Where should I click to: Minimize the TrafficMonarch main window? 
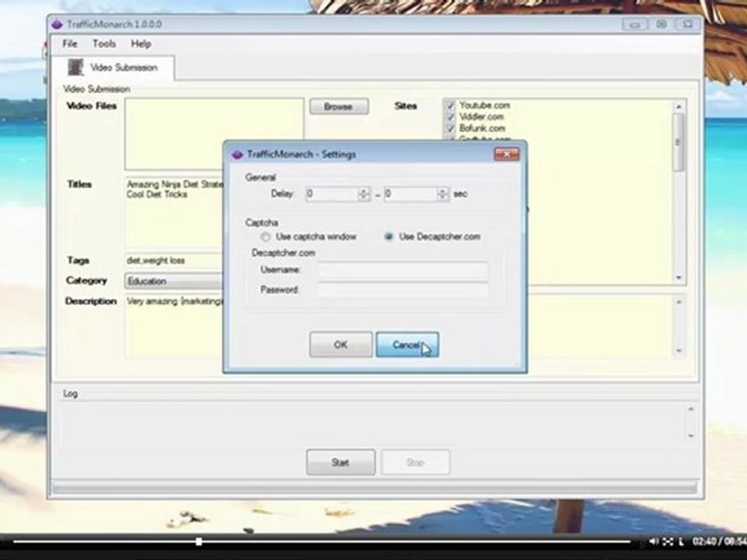(x=635, y=24)
